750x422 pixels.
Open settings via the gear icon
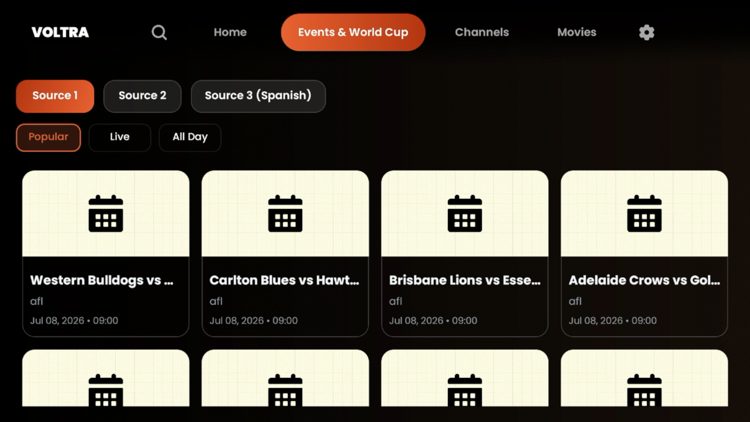646,33
